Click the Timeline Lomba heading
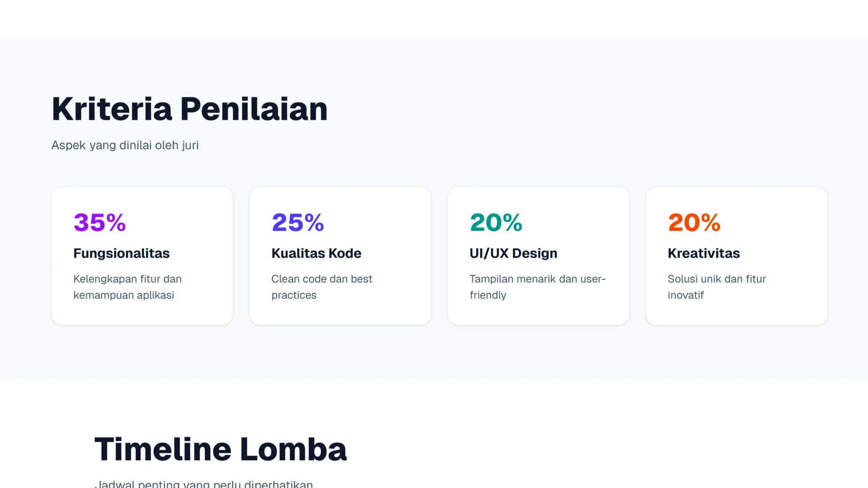Screen dimensions: 868x488 coord(221,449)
